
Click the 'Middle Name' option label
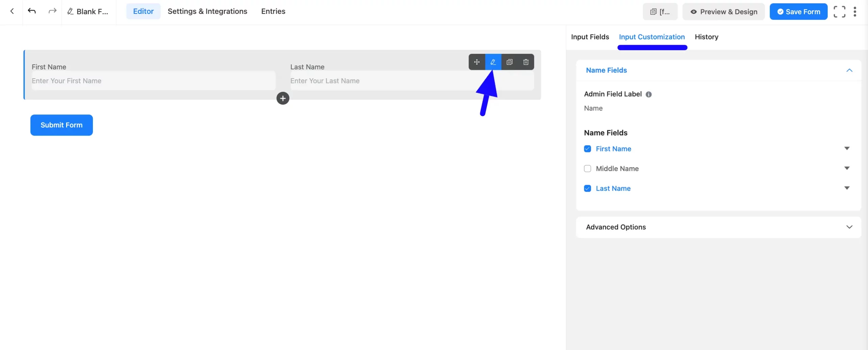(617, 168)
